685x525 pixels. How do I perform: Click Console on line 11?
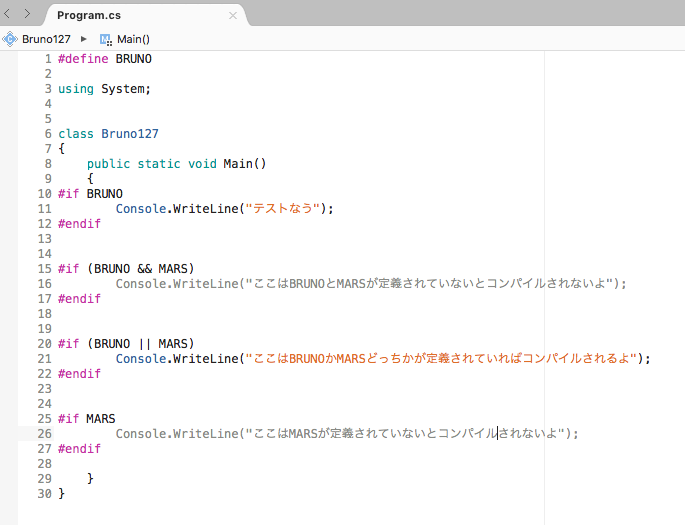(141, 209)
